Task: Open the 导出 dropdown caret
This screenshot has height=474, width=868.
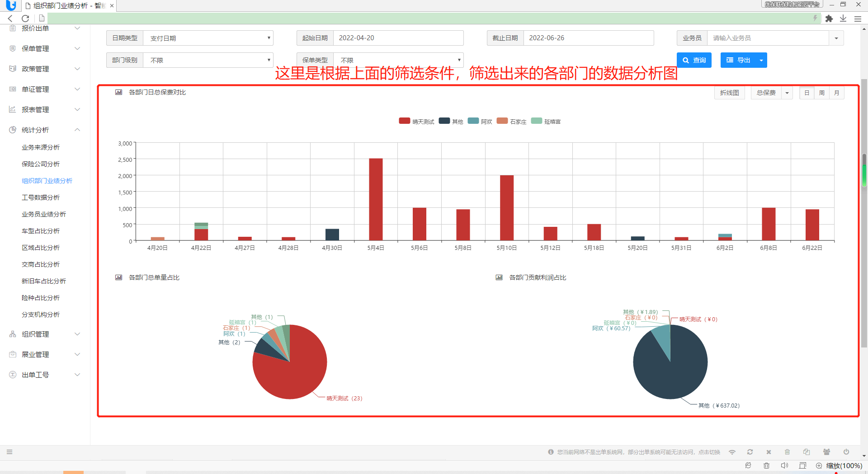Action: [x=761, y=60]
